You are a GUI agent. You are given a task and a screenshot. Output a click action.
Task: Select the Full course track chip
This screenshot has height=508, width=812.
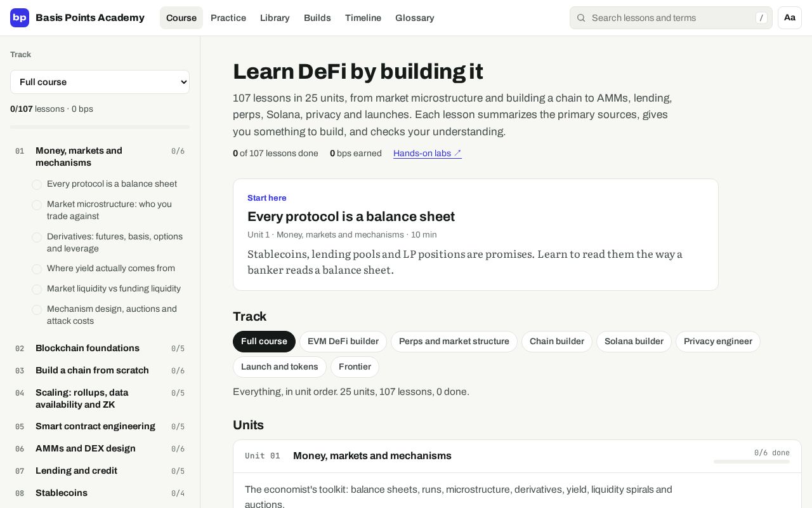coord(264,342)
